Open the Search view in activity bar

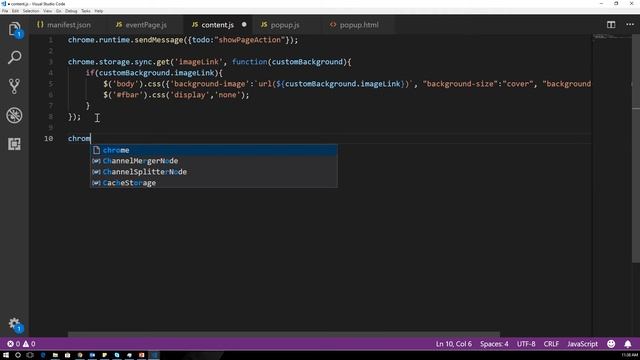coord(14,58)
